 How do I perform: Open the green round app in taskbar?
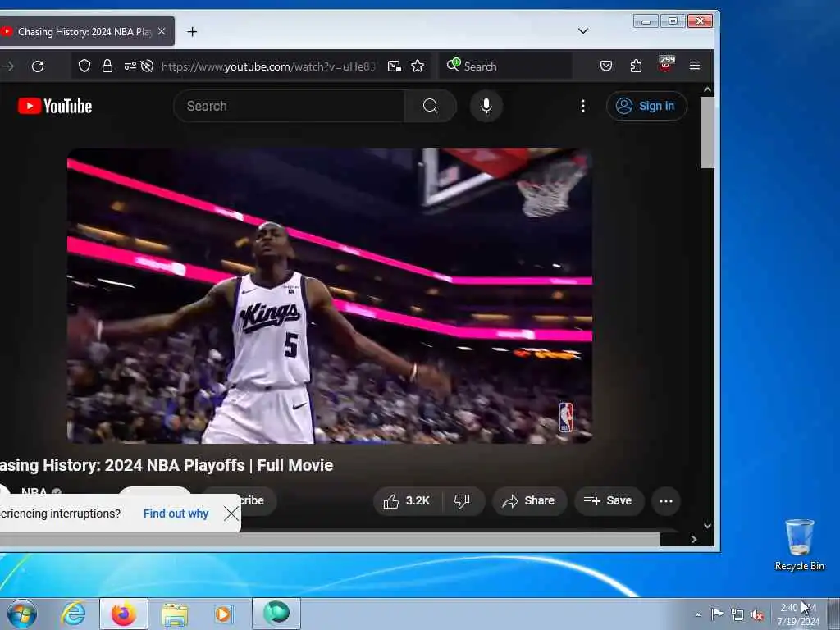pyautogui.click(x=276, y=613)
